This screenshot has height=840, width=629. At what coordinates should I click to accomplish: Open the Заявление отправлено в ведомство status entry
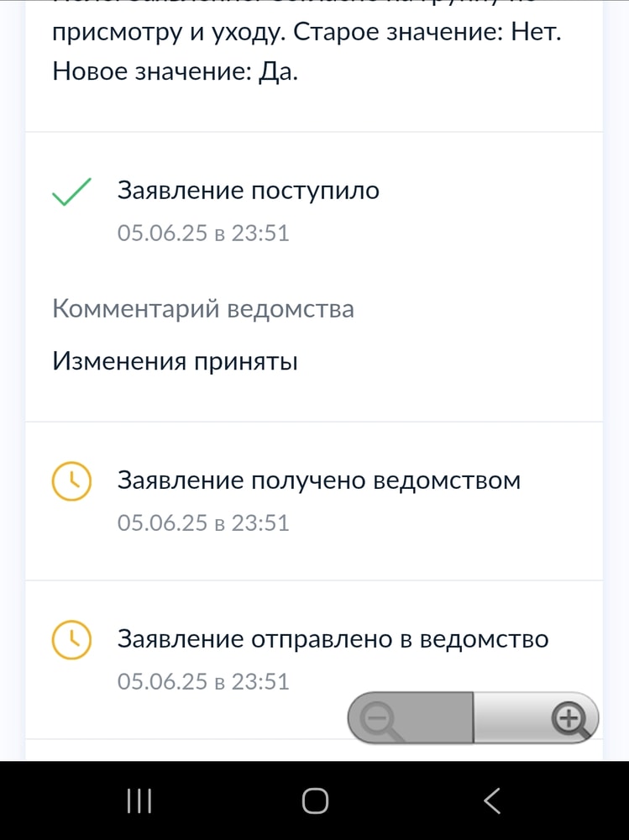coord(333,639)
